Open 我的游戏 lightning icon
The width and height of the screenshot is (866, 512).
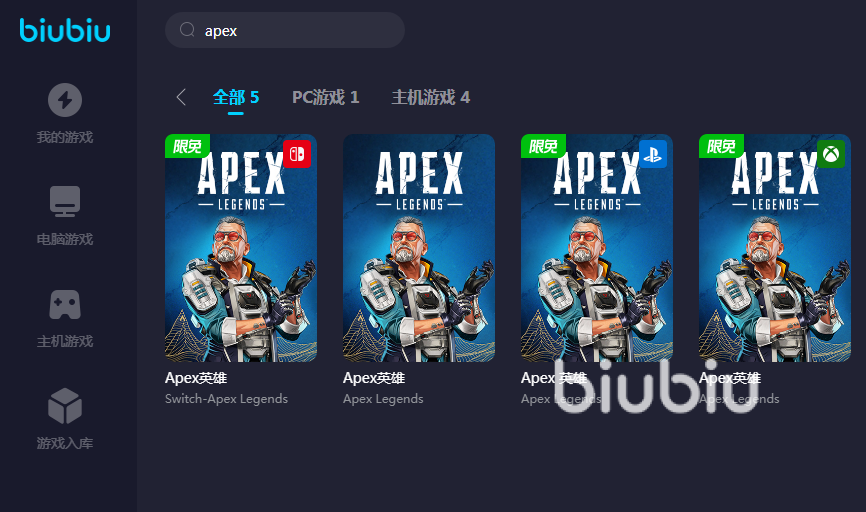[x=65, y=100]
